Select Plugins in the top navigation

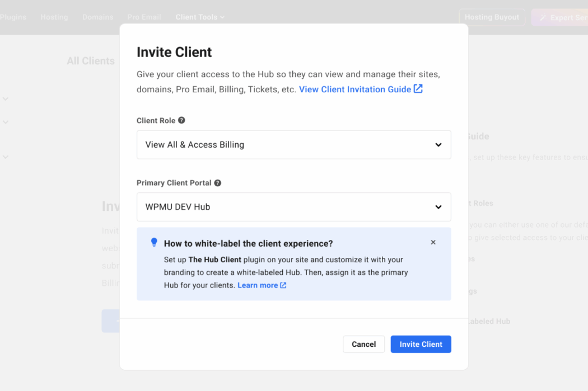(13, 17)
